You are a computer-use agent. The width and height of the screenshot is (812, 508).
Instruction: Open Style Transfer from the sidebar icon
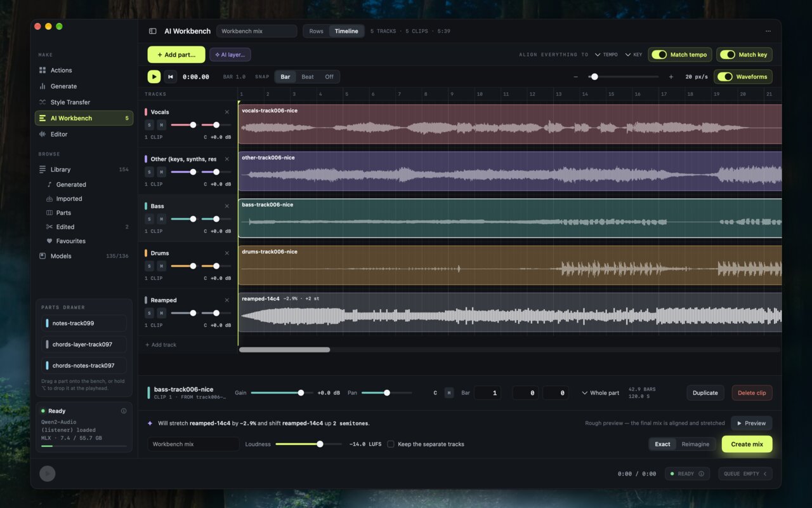coord(43,102)
